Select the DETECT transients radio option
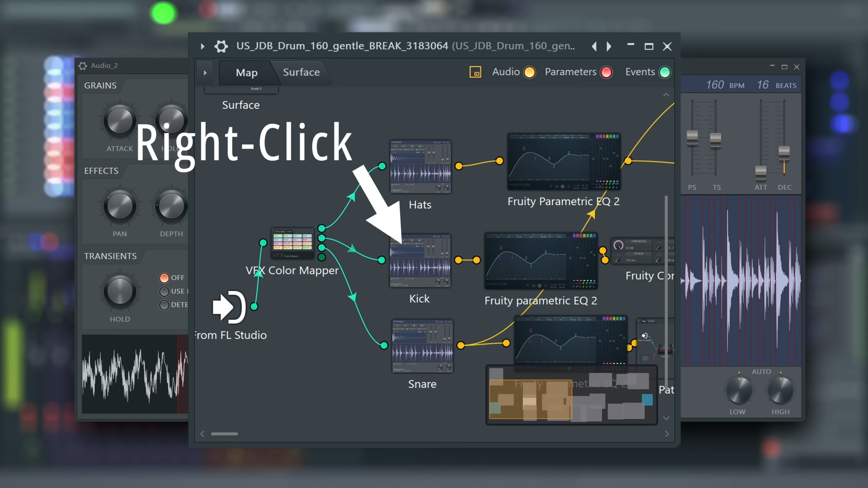This screenshot has height=488, width=868. click(164, 305)
